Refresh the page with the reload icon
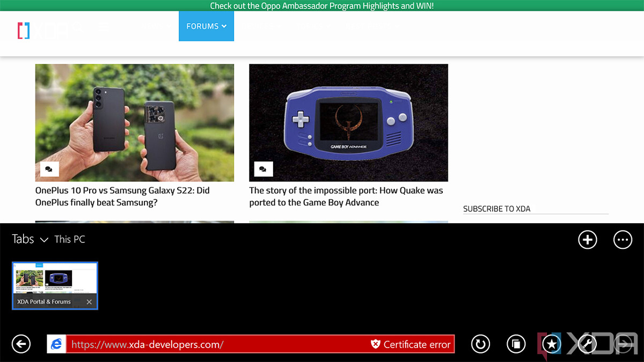644x362 pixels. coord(480,344)
